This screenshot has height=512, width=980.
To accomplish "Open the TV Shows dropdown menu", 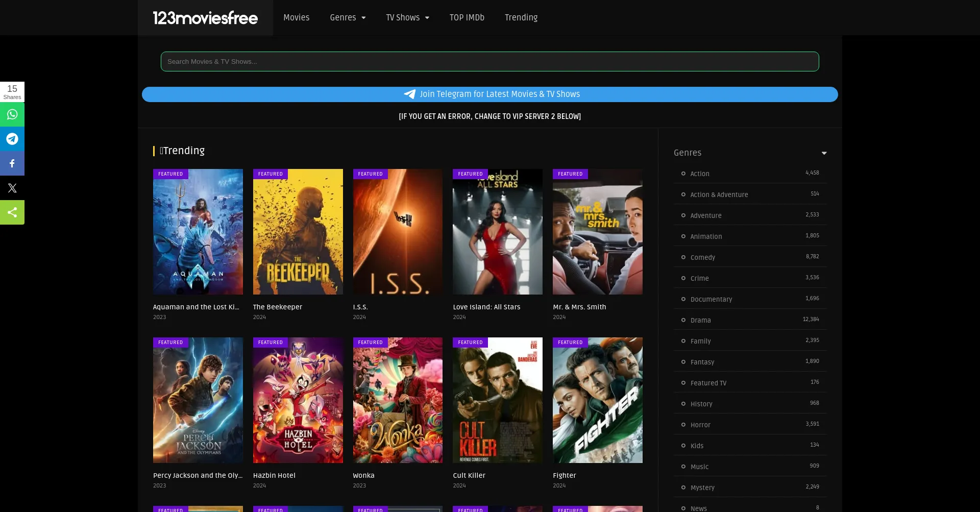I will (x=407, y=18).
